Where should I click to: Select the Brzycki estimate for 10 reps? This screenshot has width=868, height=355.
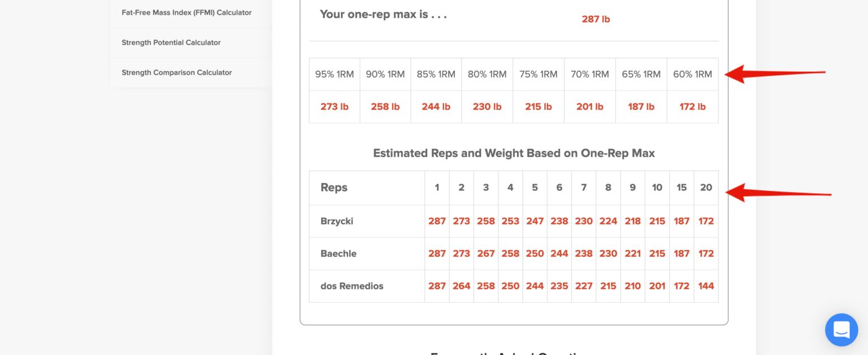pyautogui.click(x=657, y=221)
